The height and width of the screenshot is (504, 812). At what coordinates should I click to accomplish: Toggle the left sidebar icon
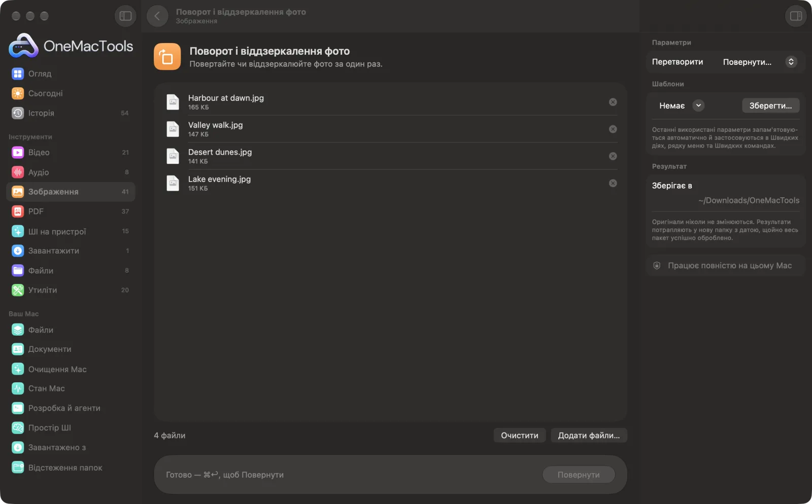tap(125, 16)
